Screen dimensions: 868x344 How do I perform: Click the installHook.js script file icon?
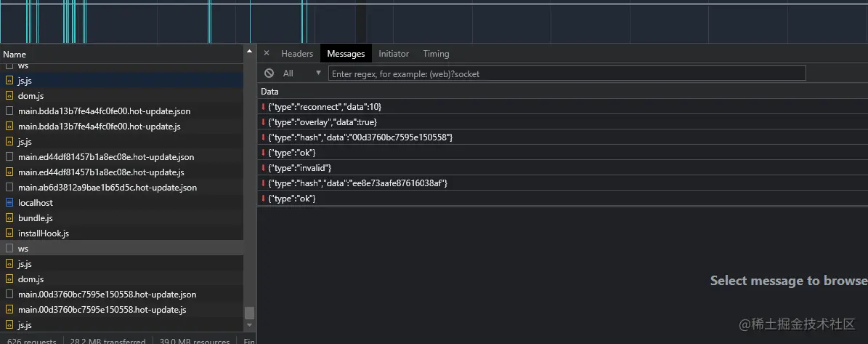(x=9, y=233)
